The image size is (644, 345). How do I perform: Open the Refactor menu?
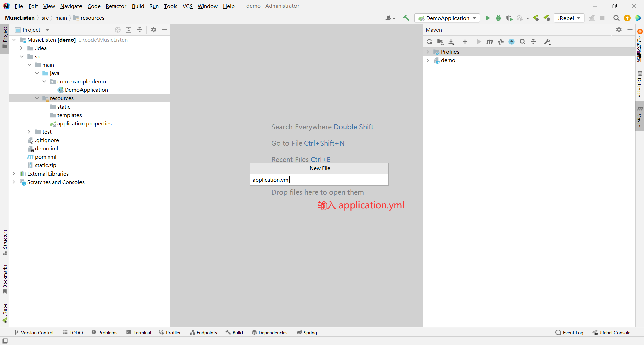[116, 6]
